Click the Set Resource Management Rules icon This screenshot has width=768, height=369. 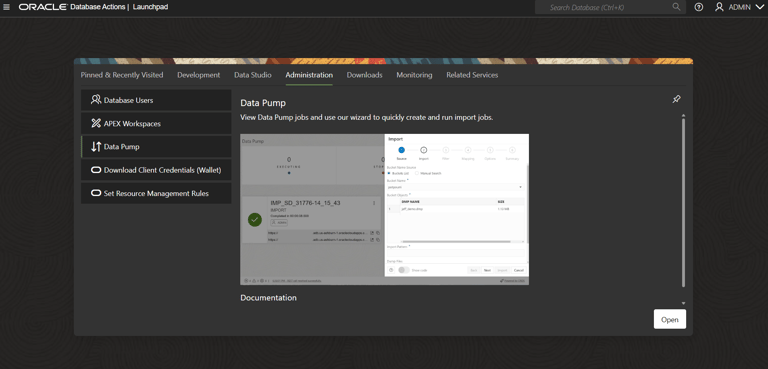(96, 194)
